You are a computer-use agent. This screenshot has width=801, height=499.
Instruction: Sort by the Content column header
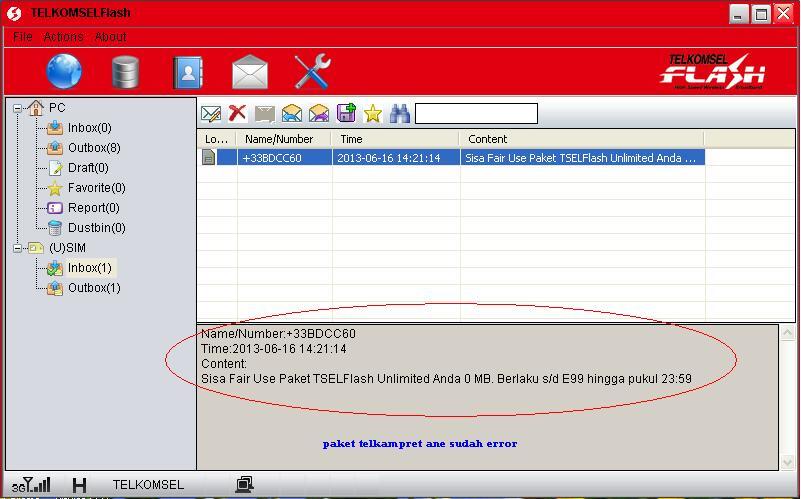tap(582, 139)
